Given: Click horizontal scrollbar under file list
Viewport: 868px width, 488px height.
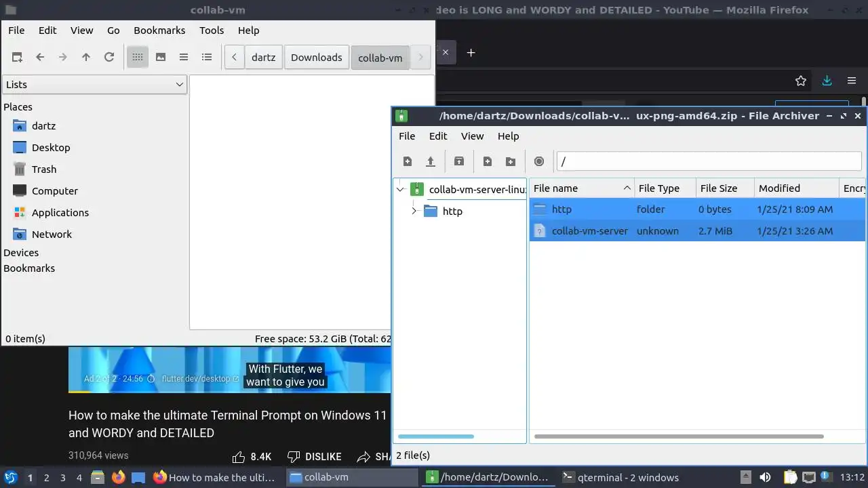Looking at the screenshot, I should coord(679,436).
